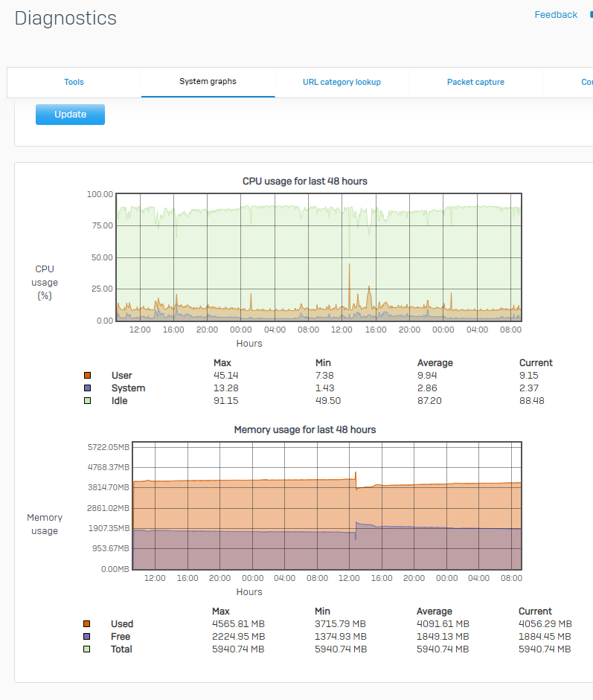Click the memory graph 1907.35MB axis label
This screenshot has width=593, height=700.
click(x=109, y=528)
